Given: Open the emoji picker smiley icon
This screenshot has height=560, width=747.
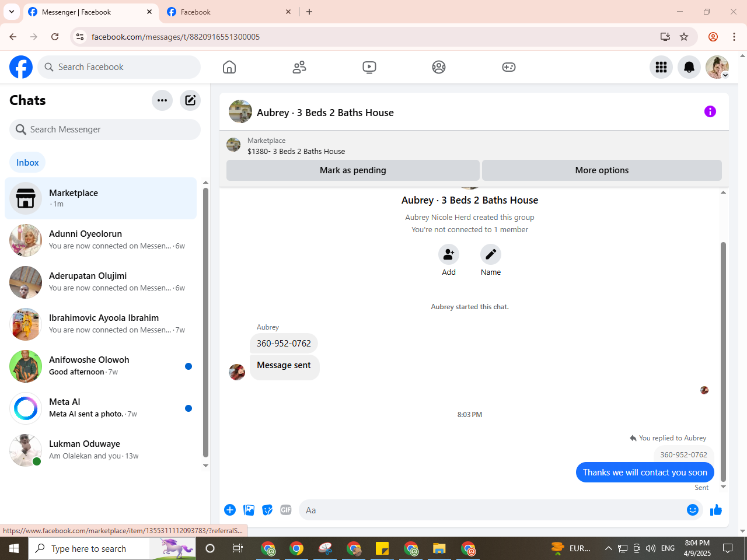Looking at the screenshot, I should pyautogui.click(x=693, y=510).
